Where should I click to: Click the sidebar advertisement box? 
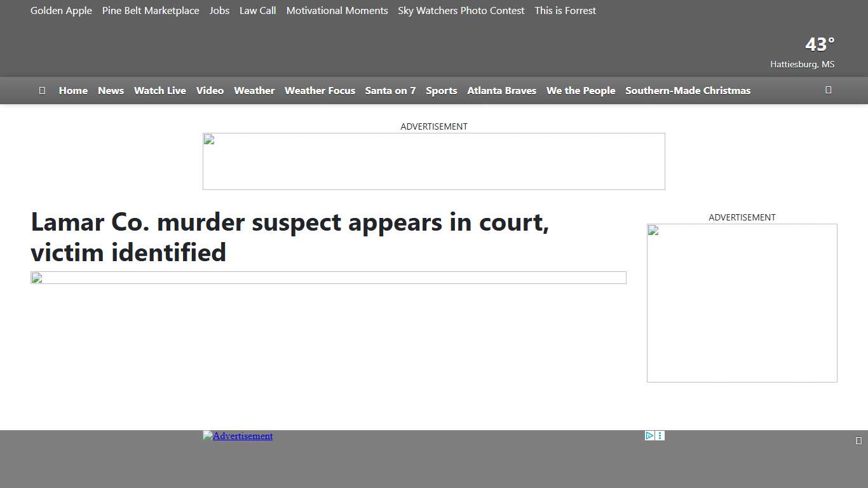(x=742, y=302)
